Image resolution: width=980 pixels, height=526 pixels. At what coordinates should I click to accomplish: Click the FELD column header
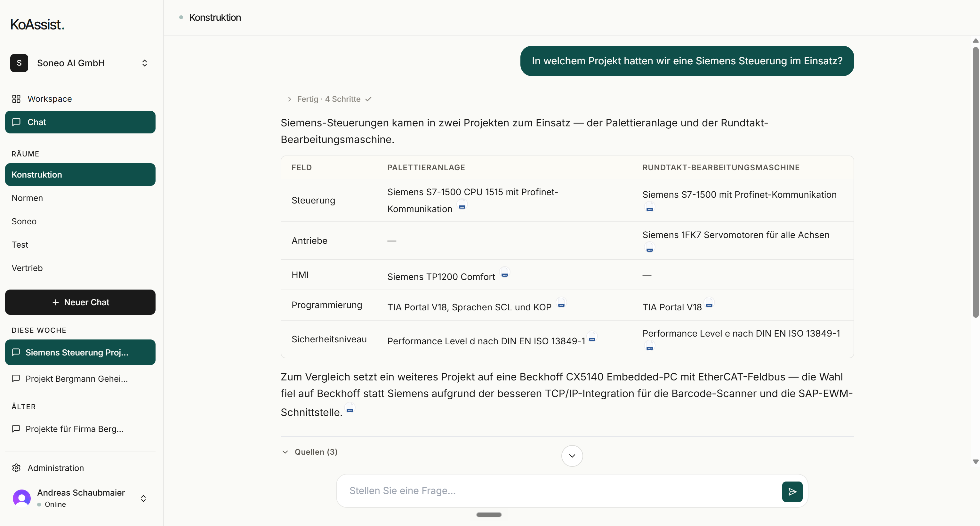click(x=302, y=167)
